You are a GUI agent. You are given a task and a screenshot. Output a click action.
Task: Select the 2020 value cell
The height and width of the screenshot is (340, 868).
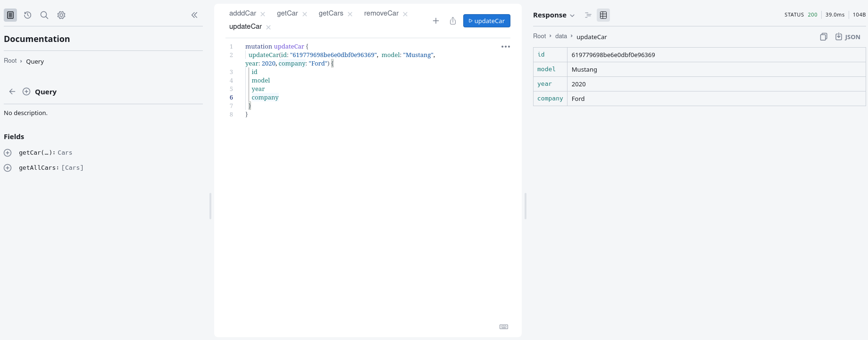click(x=716, y=84)
